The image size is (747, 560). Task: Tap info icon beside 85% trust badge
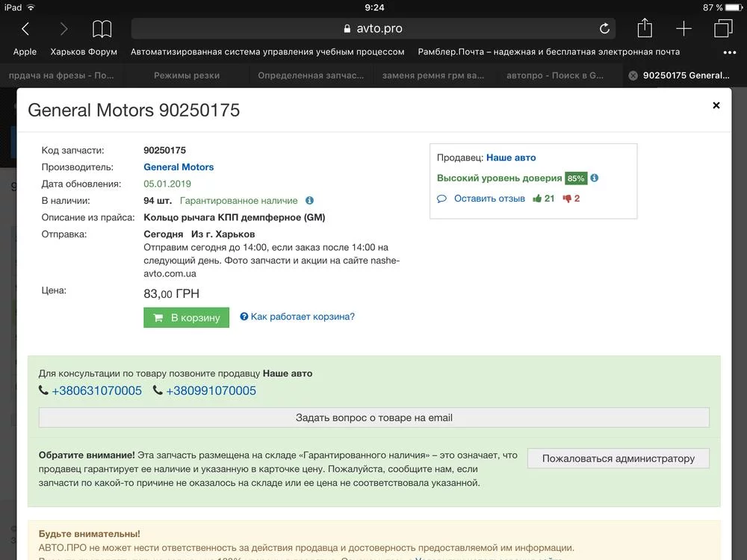click(594, 178)
